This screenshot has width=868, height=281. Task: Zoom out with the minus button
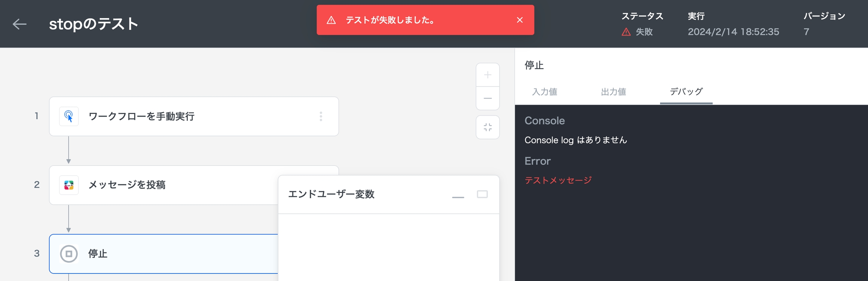pos(487,98)
